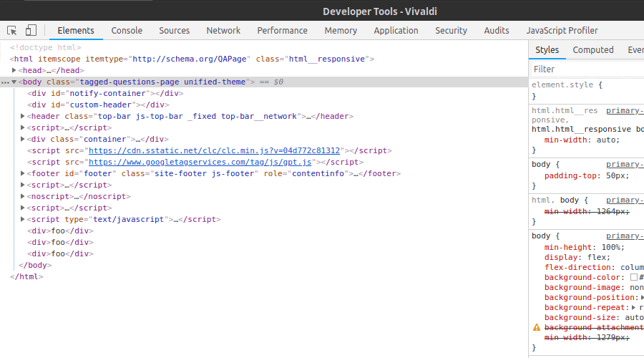Expand the script node below the header
This screenshot has height=358, width=644.
[x=23, y=128]
